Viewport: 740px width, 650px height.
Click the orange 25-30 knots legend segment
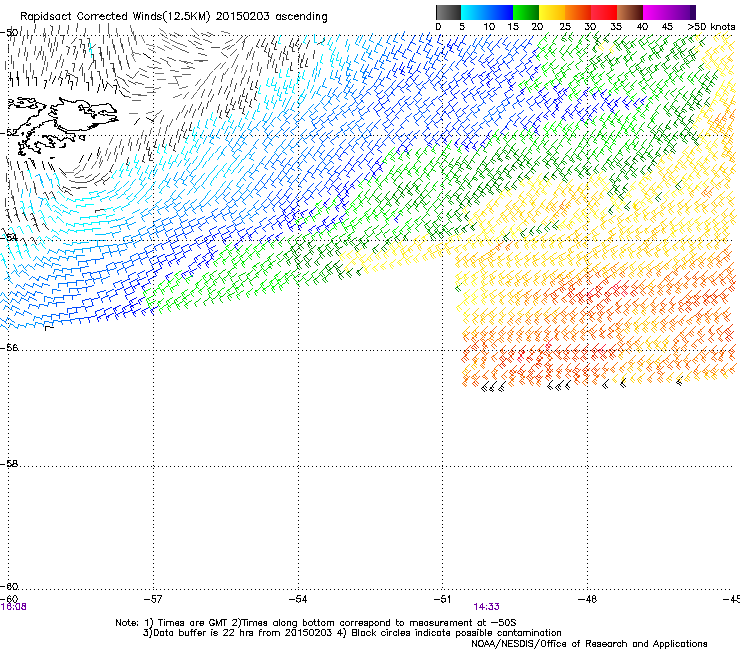pyautogui.click(x=578, y=12)
